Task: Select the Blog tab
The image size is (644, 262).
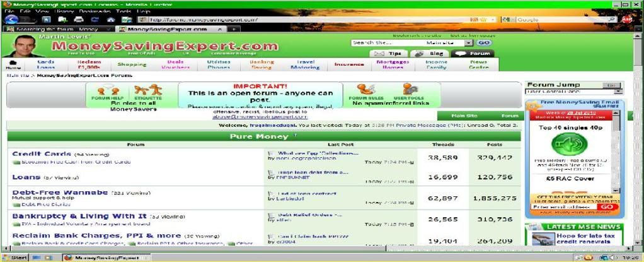Action: 430,54
